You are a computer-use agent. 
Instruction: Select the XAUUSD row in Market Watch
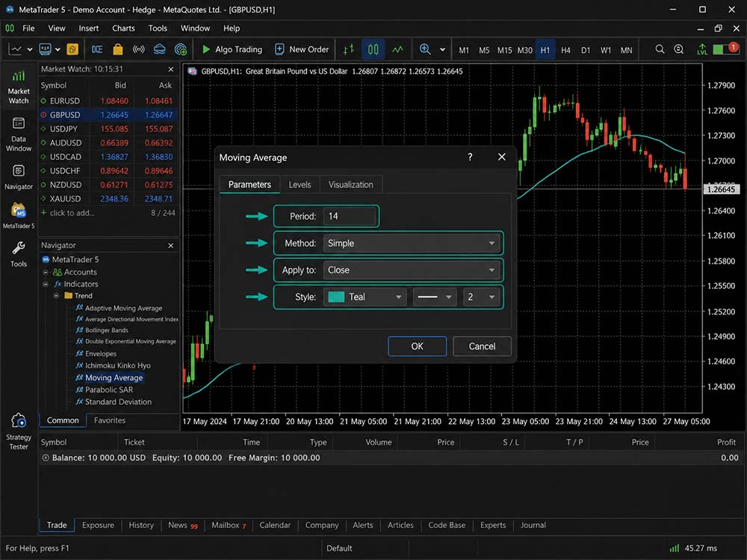pyautogui.click(x=108, y=199)
